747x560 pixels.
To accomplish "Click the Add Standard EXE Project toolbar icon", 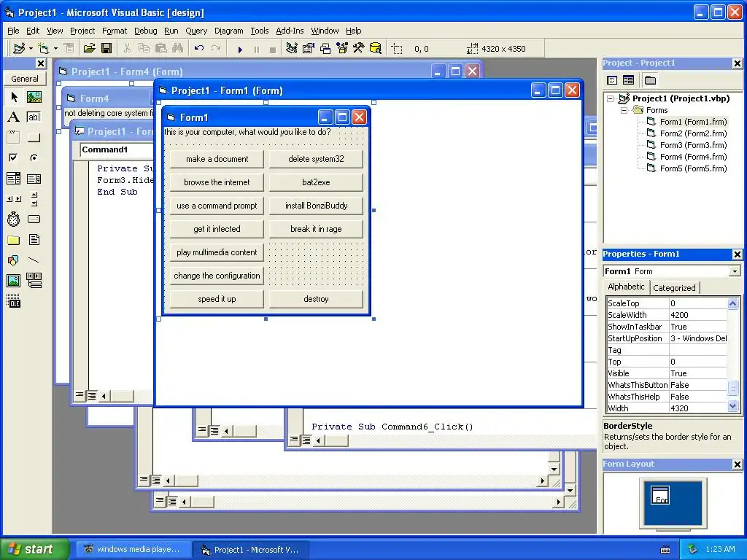I will [x=19, y=48].
